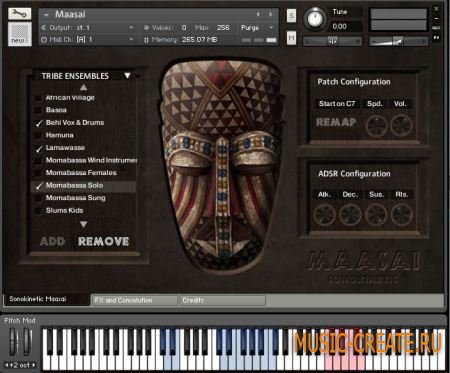This screenshot has height=373, width=450.
Task: Click the Max voices value 256
Action: [x=223, y=28]
